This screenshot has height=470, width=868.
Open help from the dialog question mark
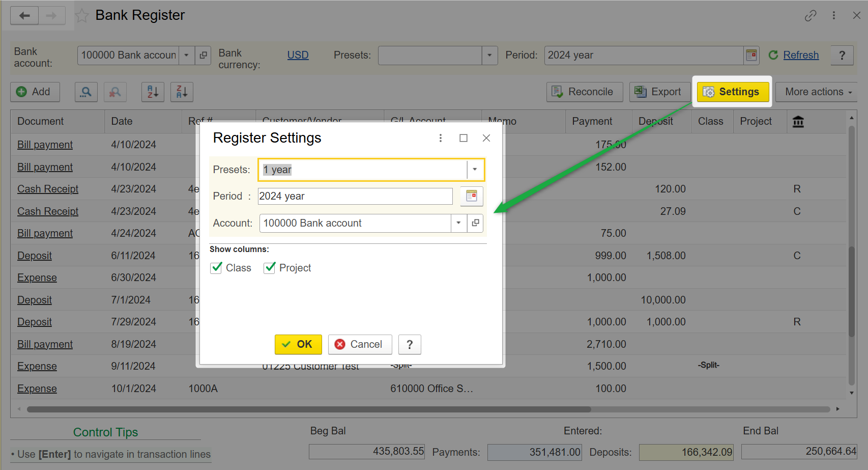[x=410, y=345]
